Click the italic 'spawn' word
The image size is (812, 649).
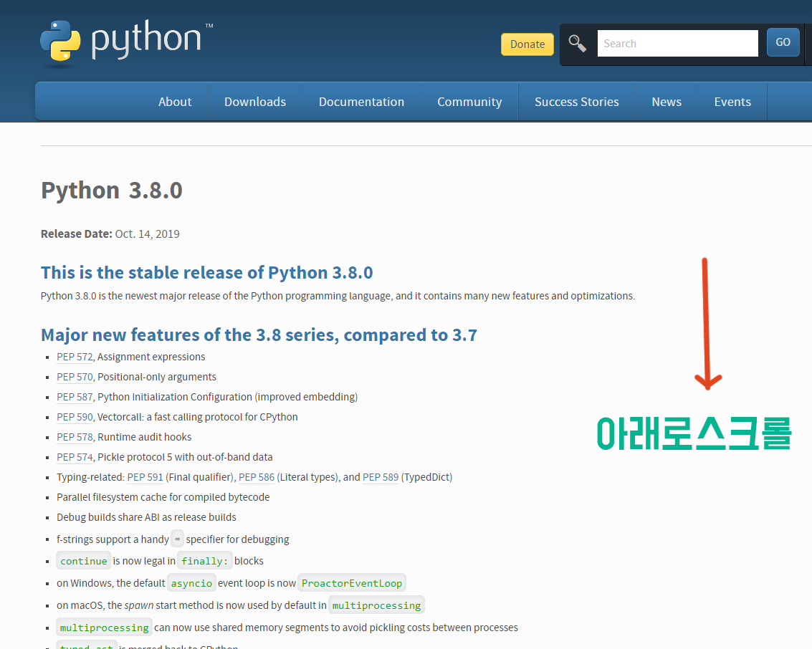tap(139, 605)
